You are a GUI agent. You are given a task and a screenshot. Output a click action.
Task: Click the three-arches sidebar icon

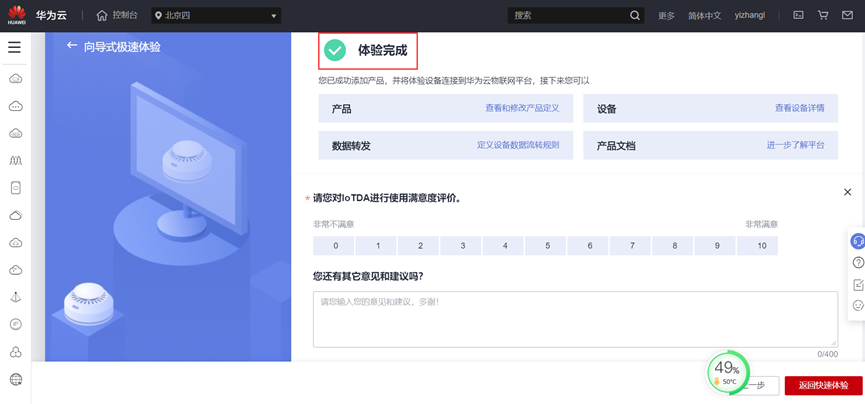tap(15, 160)
